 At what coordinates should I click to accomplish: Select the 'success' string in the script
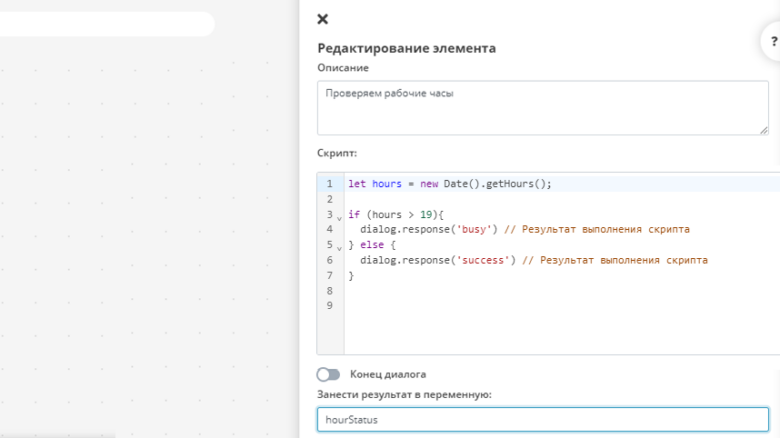[x=483, y=260]
